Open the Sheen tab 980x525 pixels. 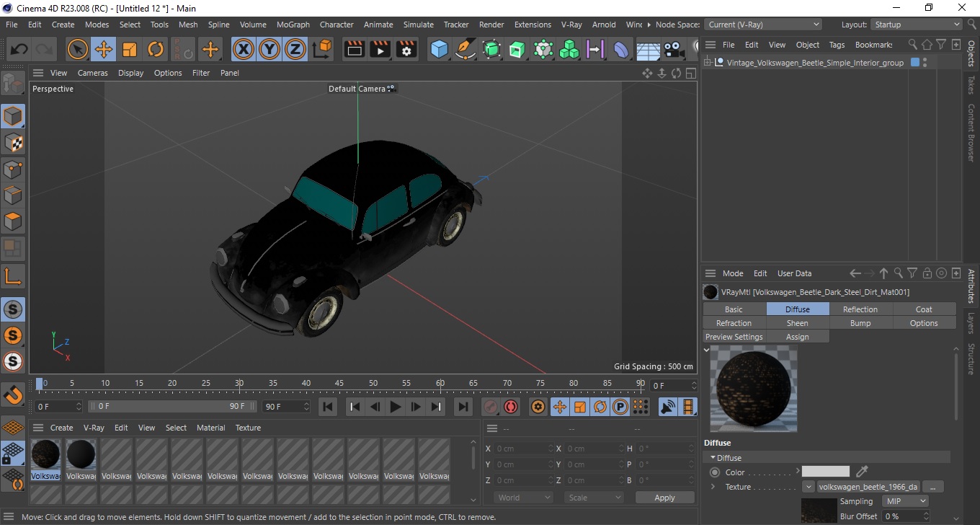797,323
